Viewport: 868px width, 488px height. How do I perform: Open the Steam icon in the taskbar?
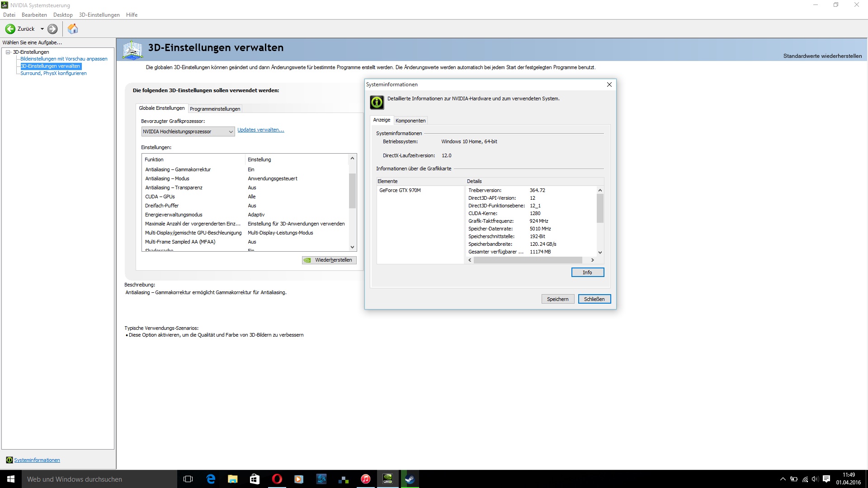(410, 479)
